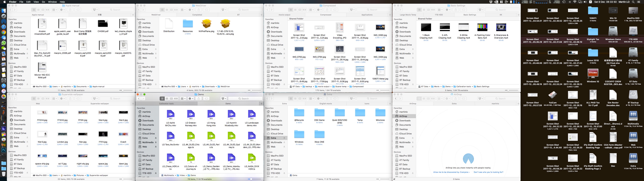Switch Demo window to Cover Flow view

(x=176, y=99)
